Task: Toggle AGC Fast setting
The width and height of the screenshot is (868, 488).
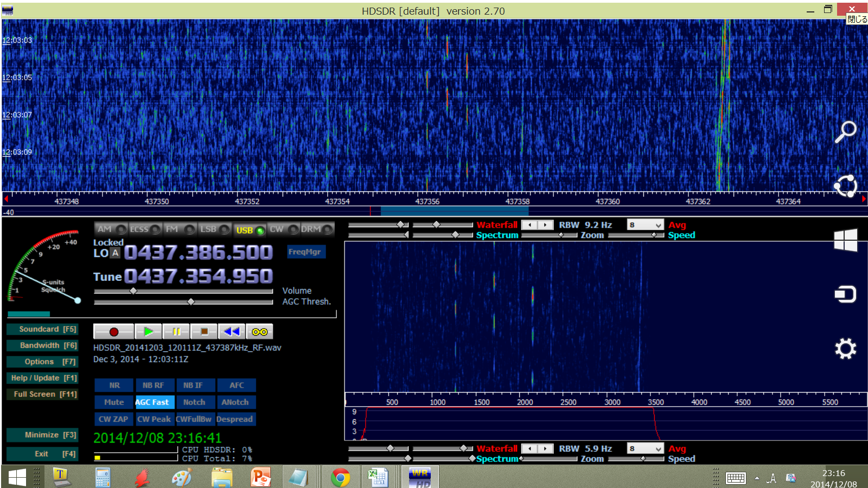Action: coord(155,402)
